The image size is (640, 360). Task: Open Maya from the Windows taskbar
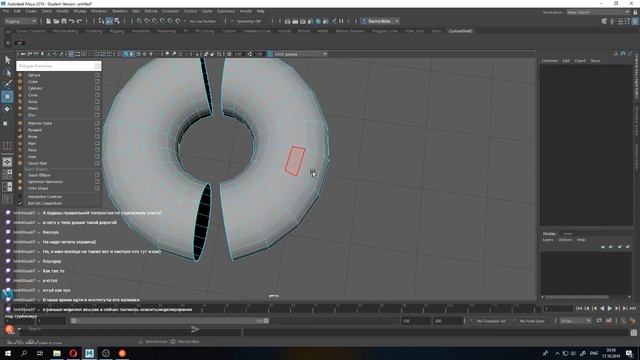[89, 353]
